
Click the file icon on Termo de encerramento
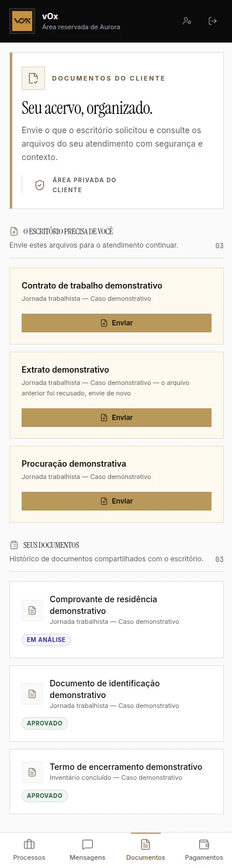(x=32, y=772)
